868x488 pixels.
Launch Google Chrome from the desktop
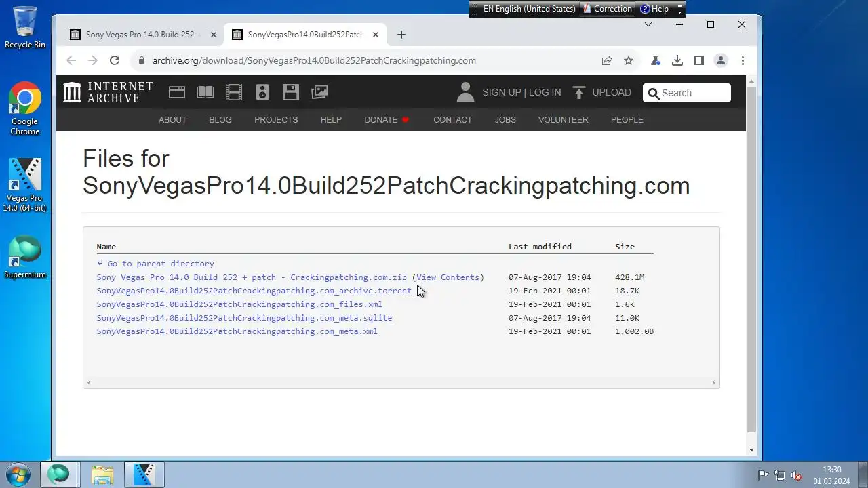(x=25, y=108)
